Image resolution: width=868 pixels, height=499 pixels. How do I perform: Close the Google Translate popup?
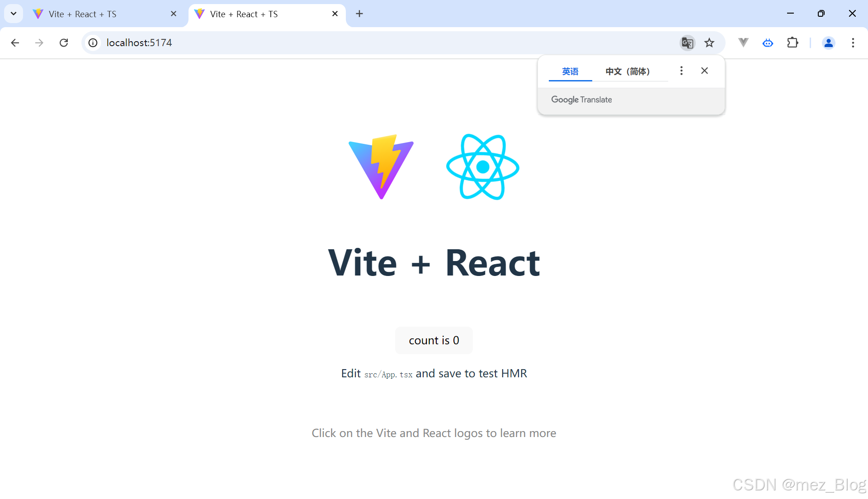click(704, 71)
